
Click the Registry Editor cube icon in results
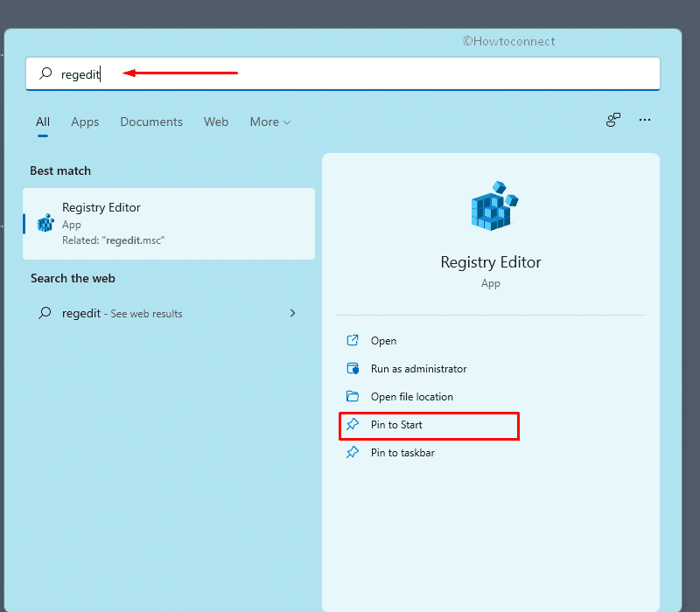click(45, 223)
